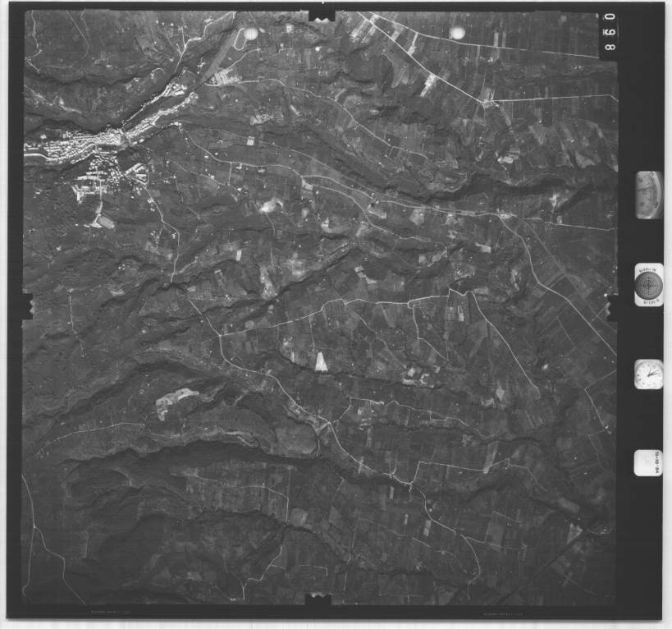Click the circular bubble level instrument
Screen dimensions: 672x629
(648, 286)
